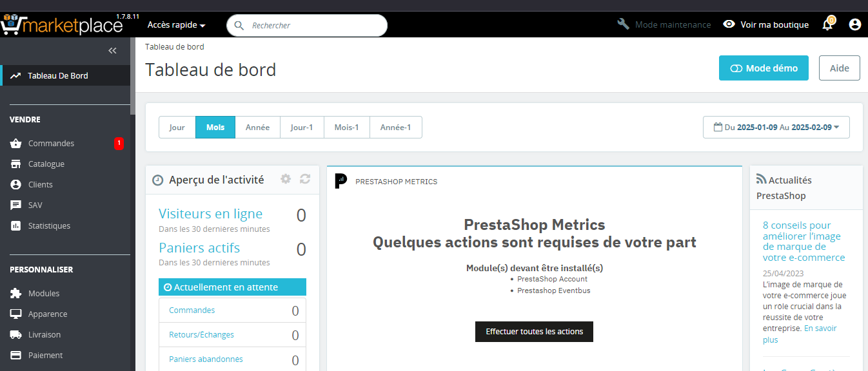Click the eye icon for Voir ma boutique

tap(729, 24)
